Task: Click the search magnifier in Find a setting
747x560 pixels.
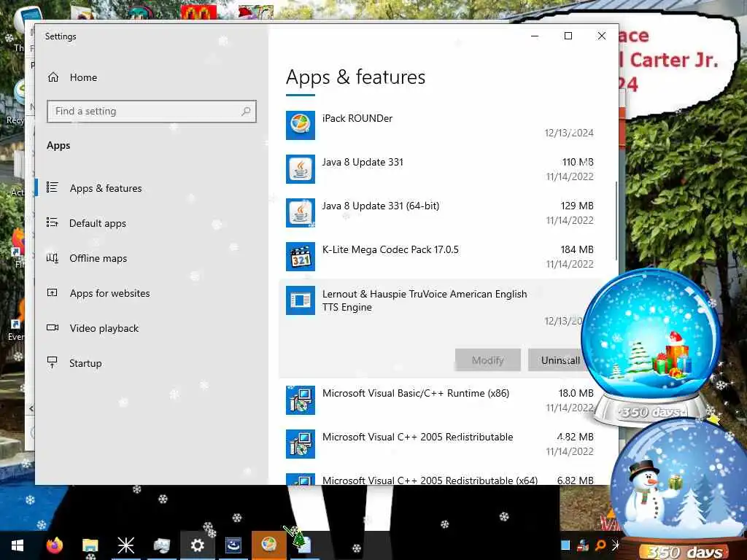Action: point(246,112)
